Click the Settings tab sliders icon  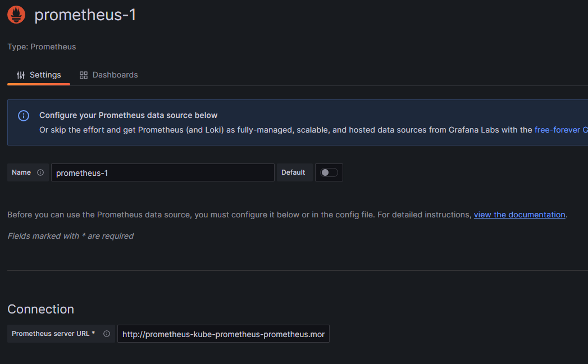[x=21, y=75]
